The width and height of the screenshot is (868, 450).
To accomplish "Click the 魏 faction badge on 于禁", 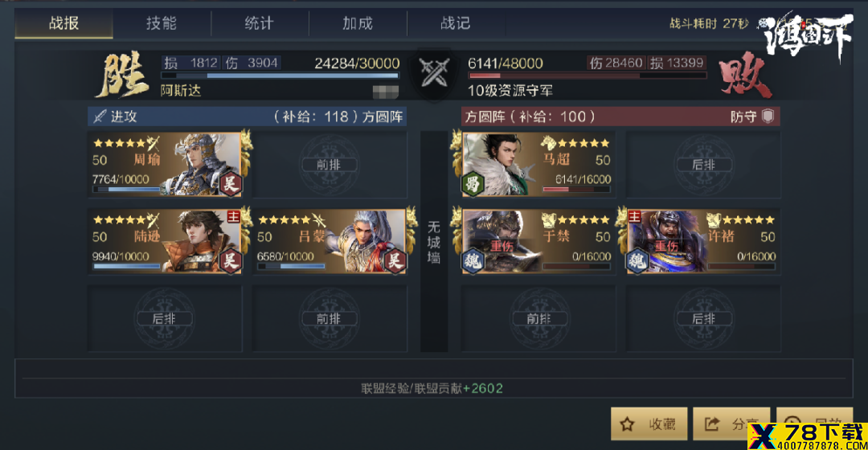I will (473, 260).
